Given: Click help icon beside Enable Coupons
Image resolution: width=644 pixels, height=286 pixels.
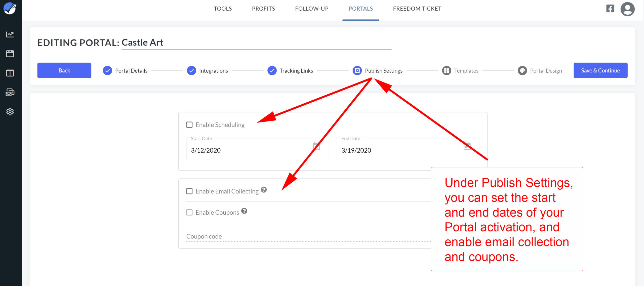Looking at the screenshot, I should click(x=244, y=211).
